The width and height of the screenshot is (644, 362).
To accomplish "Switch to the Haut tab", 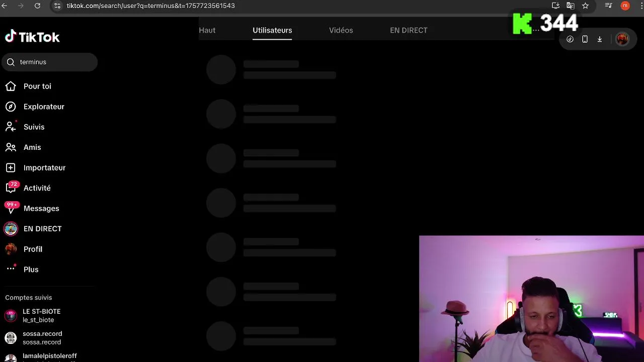I will tap(207, 30).
